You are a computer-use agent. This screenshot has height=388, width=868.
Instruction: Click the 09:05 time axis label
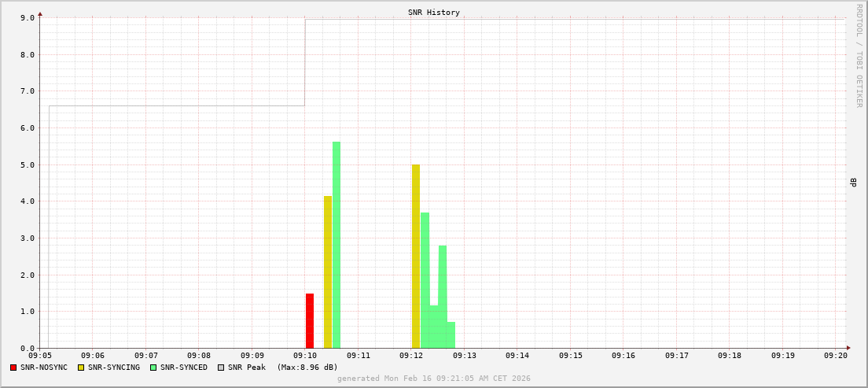coord(39,356)
